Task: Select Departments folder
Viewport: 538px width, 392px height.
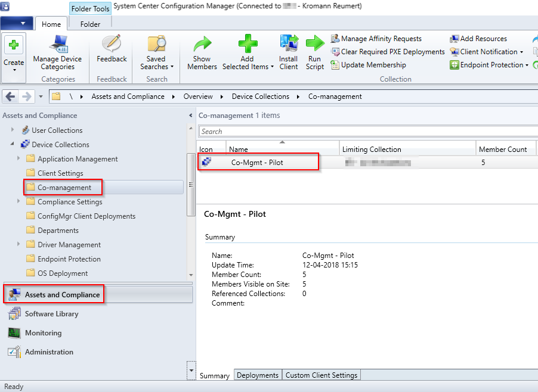Action: [x=58, y=231]
